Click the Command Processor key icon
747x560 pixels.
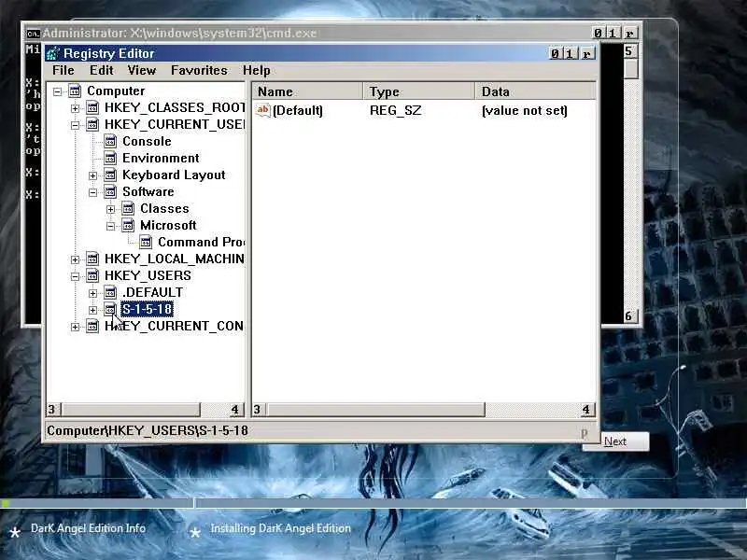[146, 242]
